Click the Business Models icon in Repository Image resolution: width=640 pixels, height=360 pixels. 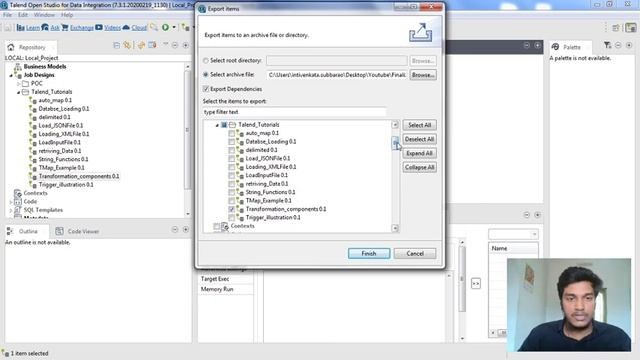pyautogui.click(x=18, y=67)
